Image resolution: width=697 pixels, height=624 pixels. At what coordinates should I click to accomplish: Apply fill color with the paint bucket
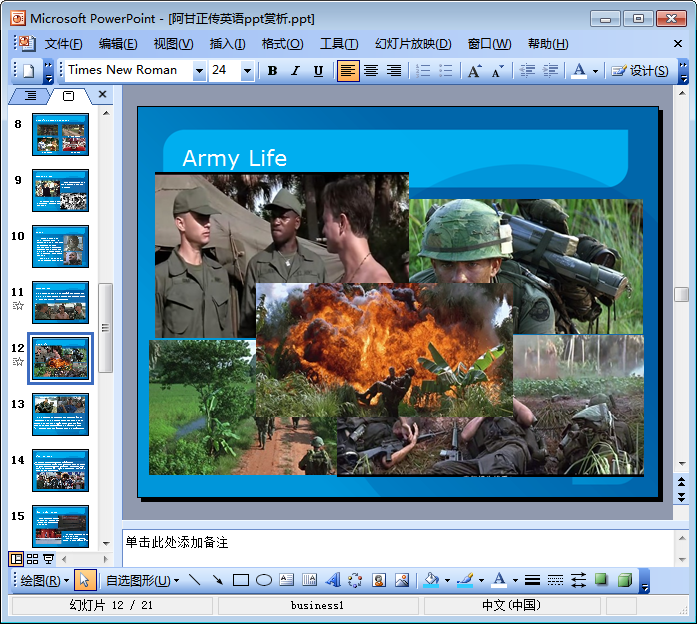coord(431,580)
